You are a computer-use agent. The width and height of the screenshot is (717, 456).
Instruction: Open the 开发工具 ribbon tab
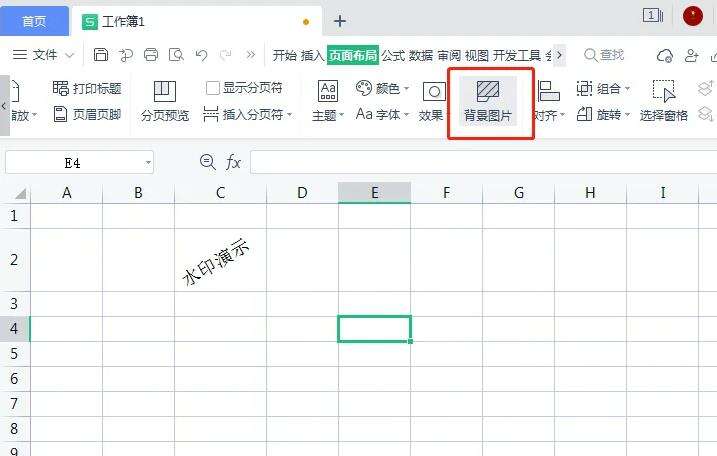[517, 55]
